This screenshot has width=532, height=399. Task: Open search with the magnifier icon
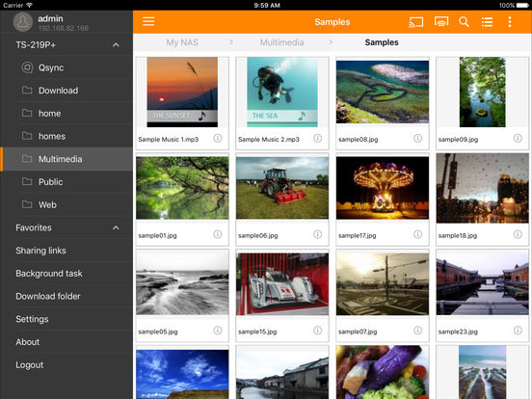[464, 22]
